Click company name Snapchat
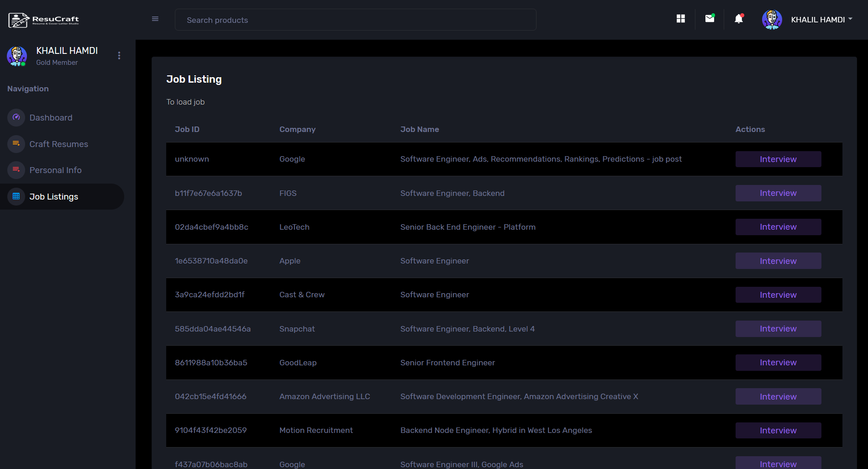868x469 pixels. 297,329
